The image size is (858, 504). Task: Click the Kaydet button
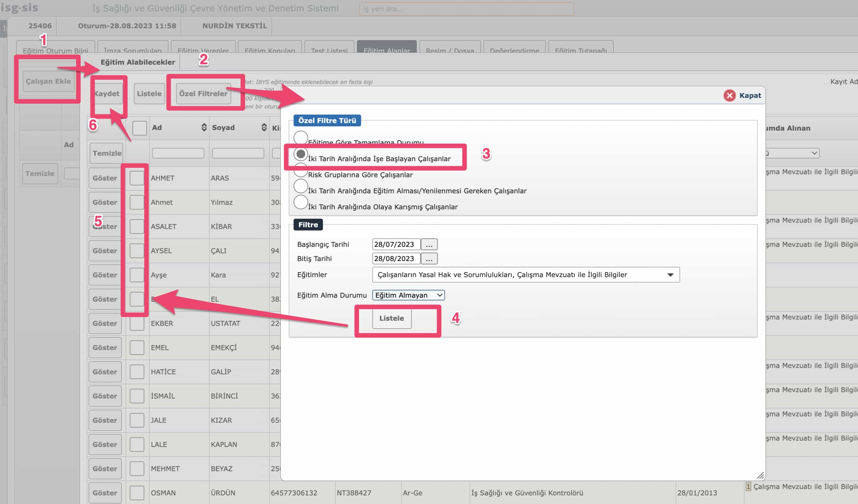[107, 94]
